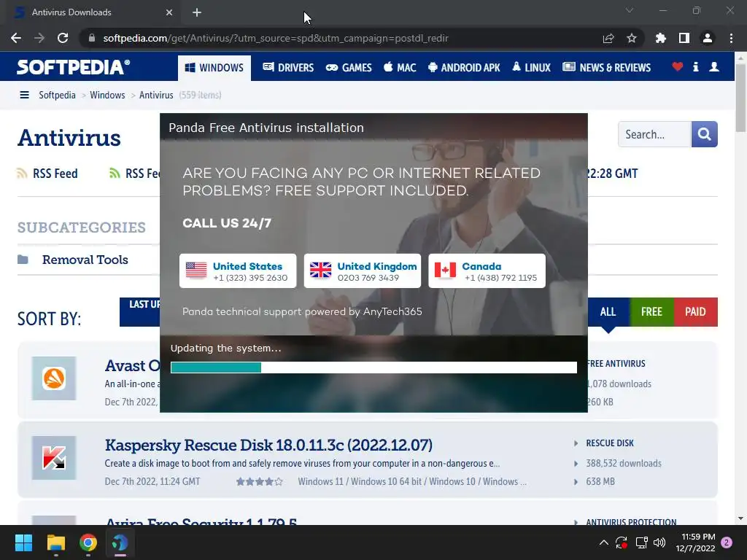The width and height of the screenshot is (747, 560).
Task: Bookmark this page with the star icon
Action: (x=632, y=38)
